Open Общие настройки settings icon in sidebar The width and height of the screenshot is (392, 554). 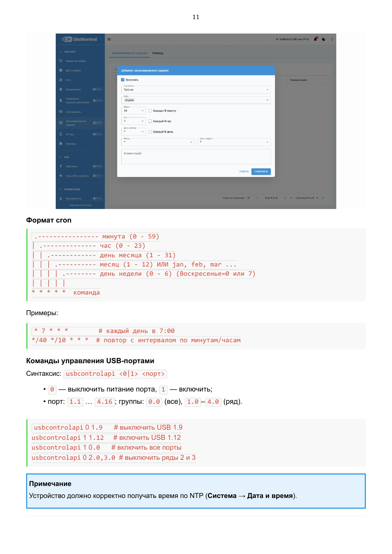[x=61, y=61]
